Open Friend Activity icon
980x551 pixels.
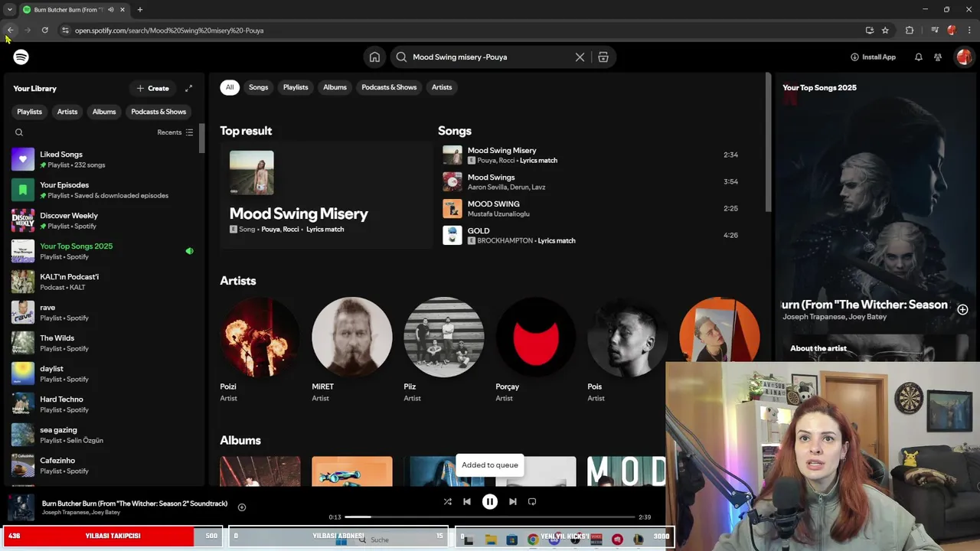pos(938,57)
